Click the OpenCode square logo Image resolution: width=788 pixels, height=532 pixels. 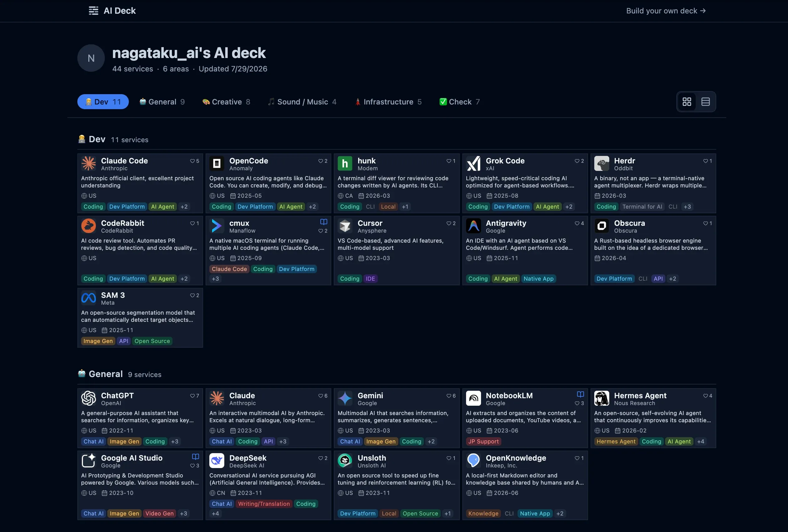click(217, 163)
